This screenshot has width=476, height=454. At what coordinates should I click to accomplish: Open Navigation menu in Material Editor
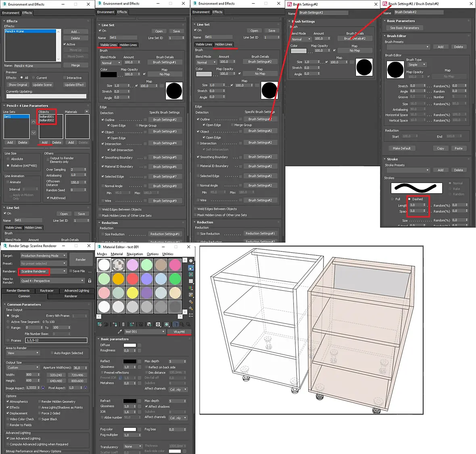point(135,254)
